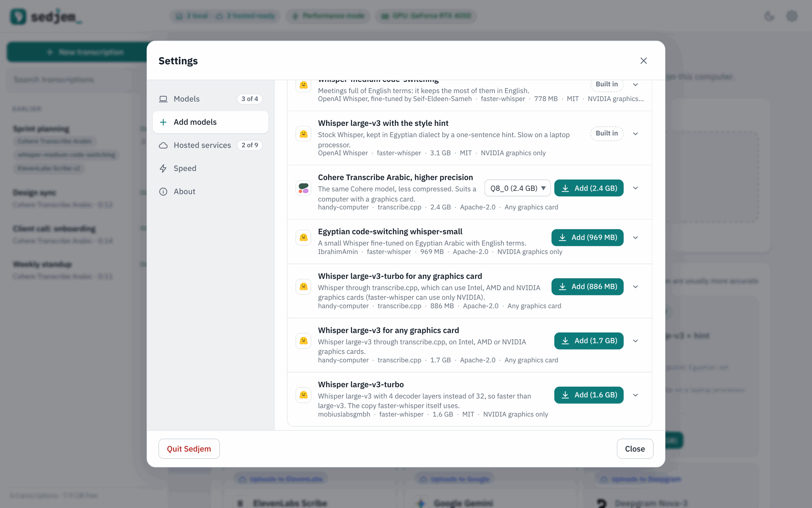Expand Whisper large-v3-turbo for any graphics card details

point(635,287)
